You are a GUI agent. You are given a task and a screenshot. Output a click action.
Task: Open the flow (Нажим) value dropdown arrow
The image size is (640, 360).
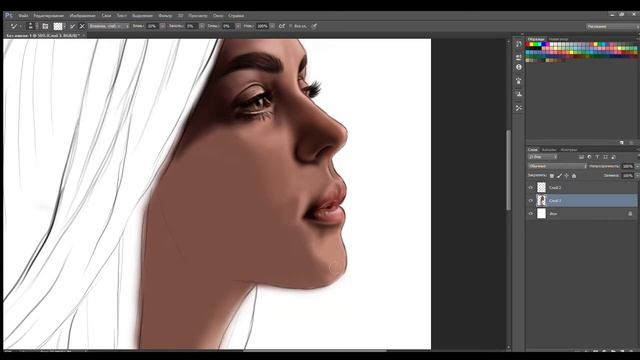pos(272,26)
